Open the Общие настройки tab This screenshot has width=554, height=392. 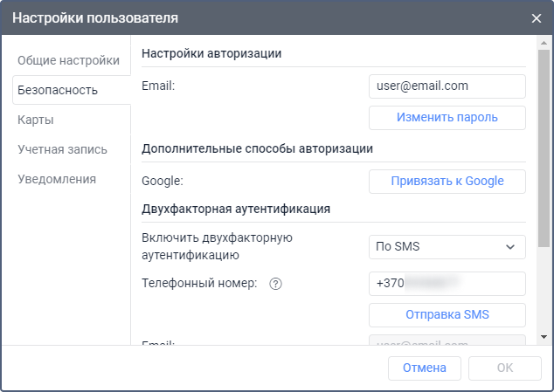(68, 60)
